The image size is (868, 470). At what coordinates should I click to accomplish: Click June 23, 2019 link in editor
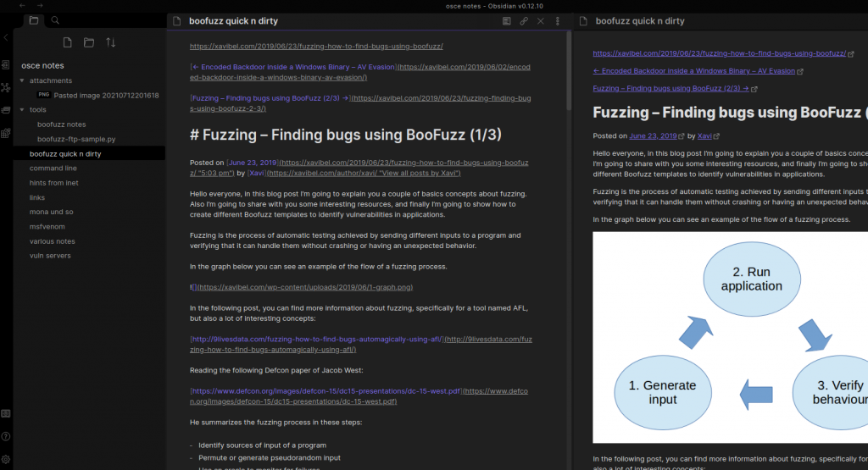[x=253, y=163]
